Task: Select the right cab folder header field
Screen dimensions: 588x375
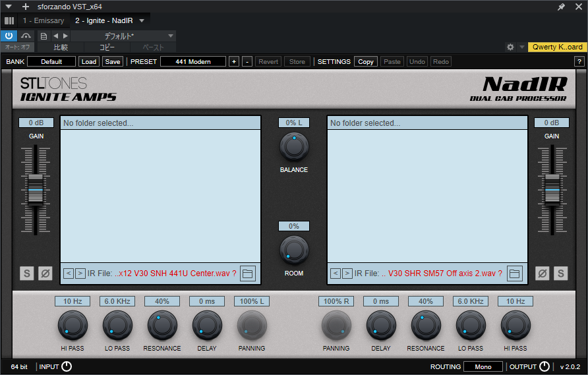Action: 428,123
